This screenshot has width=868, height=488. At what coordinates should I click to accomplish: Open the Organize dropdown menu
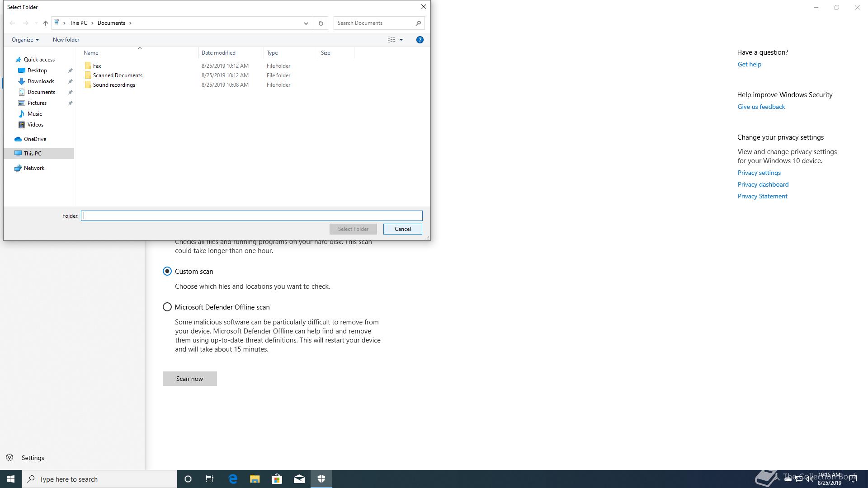pyautogui.click(x=25, y=40)
